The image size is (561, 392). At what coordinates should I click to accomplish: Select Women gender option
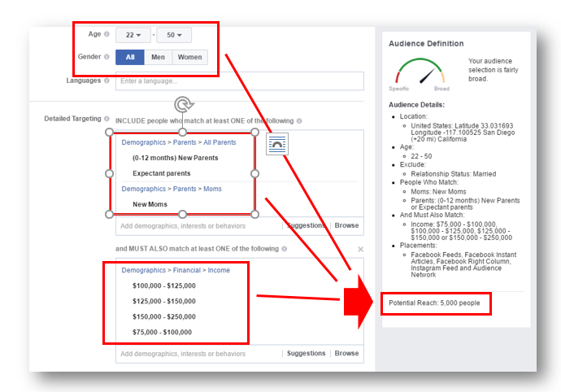click(190, 57)
